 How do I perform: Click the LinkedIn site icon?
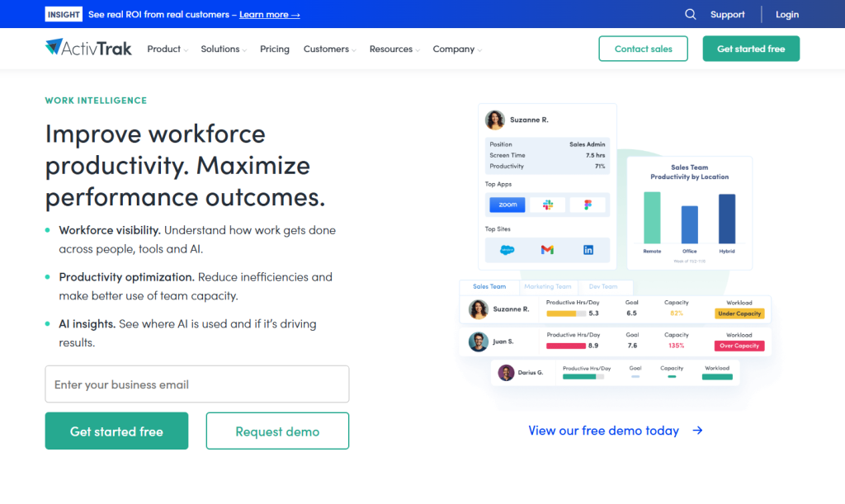(x=588, y=250)
